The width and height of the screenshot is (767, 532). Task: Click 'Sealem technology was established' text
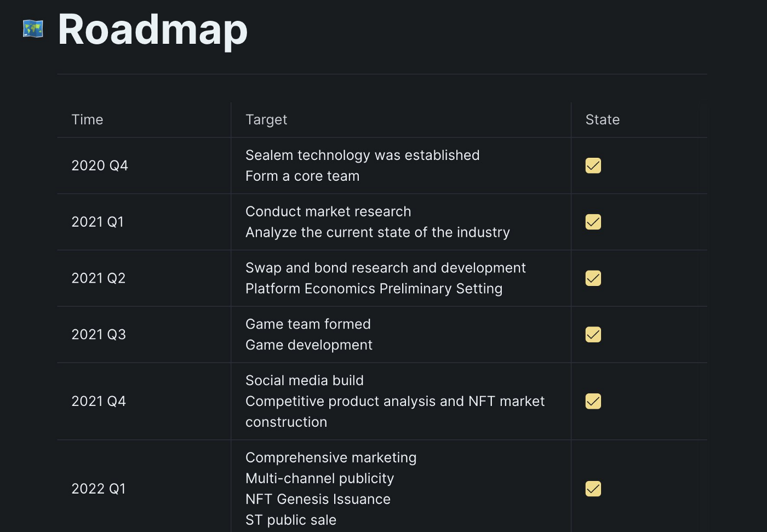point(362,156)
